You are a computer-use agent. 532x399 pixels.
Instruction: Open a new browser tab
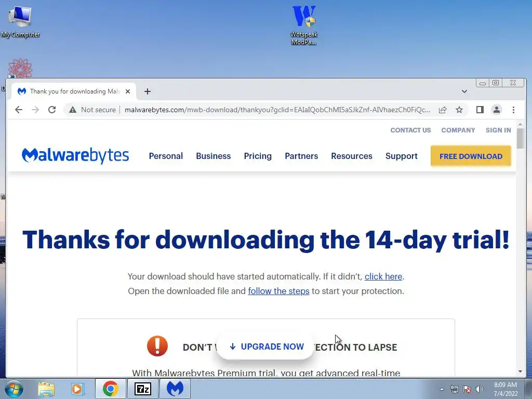coord(147,91)
